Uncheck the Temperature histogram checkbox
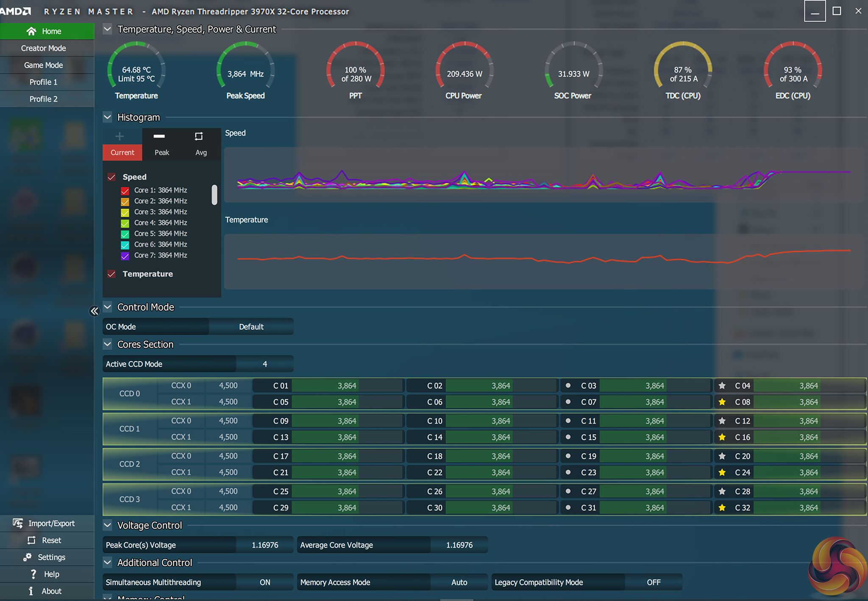The image size is (868, 601). (x=111, y=274)
